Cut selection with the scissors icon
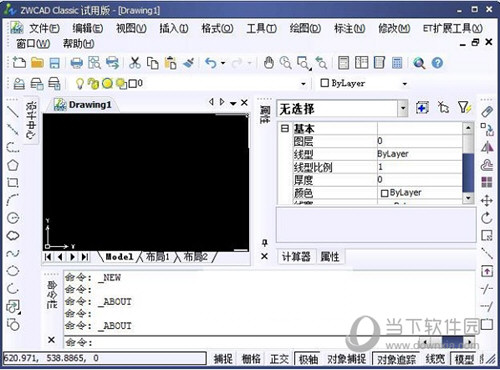 click(x=135, y=63)
